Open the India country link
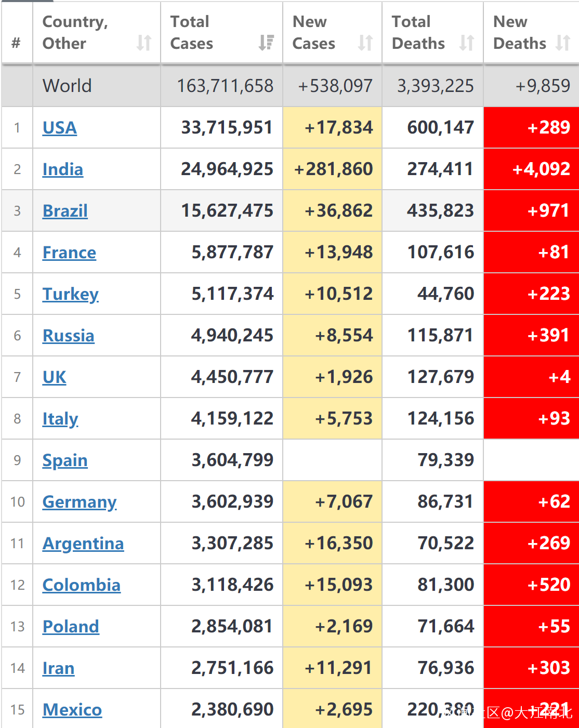The width and height of the screenshot is (579, 728). (x=63, y=169)
